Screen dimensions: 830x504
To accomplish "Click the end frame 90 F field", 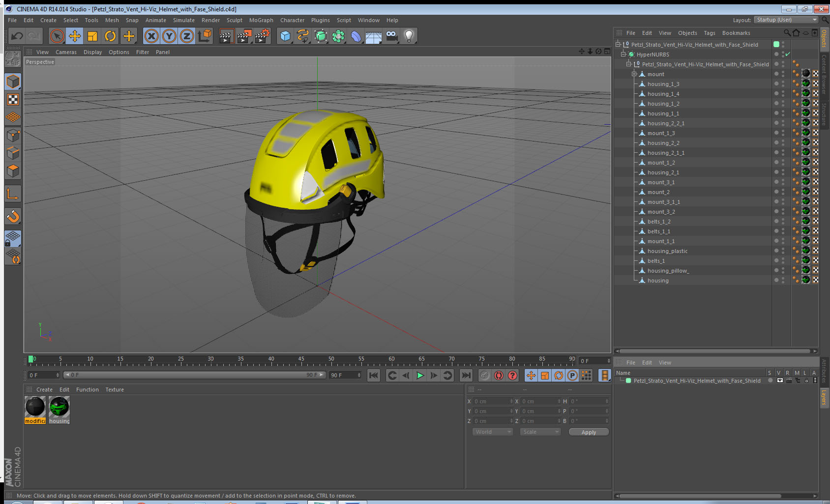I will (x=345, y=375).
